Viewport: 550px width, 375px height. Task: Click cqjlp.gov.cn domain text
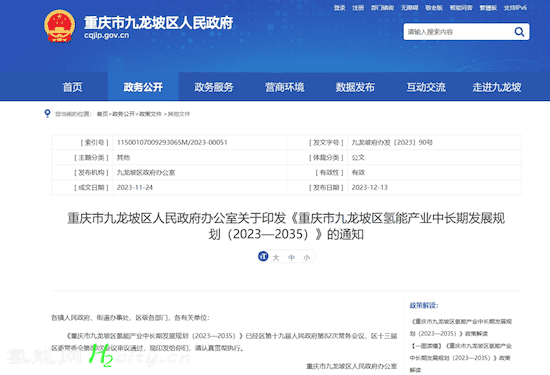(106, 35)
